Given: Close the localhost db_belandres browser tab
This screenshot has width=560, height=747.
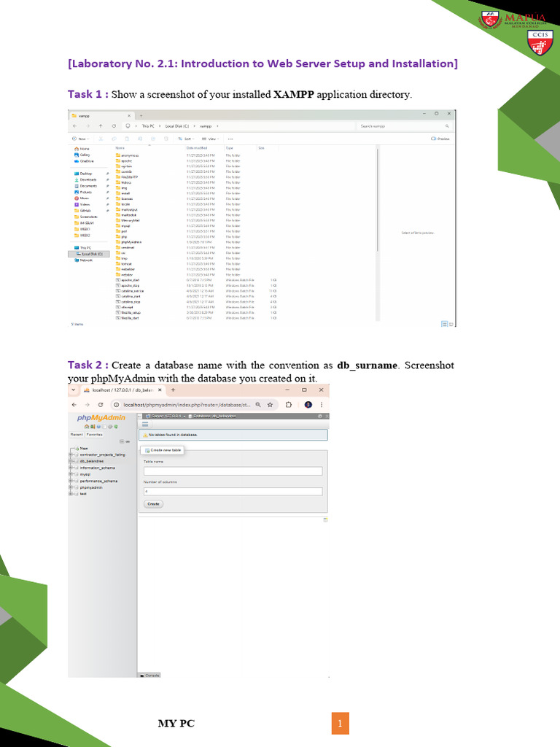Looking at the screenshot, I should (x=160, y=390).
